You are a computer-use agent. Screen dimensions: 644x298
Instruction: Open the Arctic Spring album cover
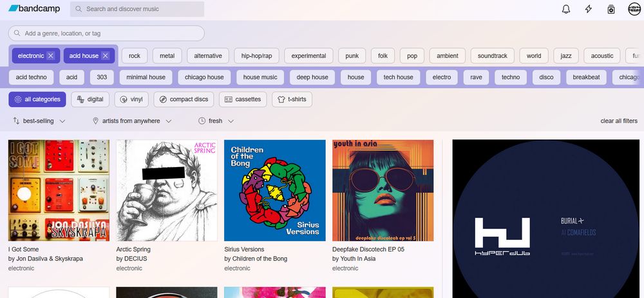[x=167, y=190]
